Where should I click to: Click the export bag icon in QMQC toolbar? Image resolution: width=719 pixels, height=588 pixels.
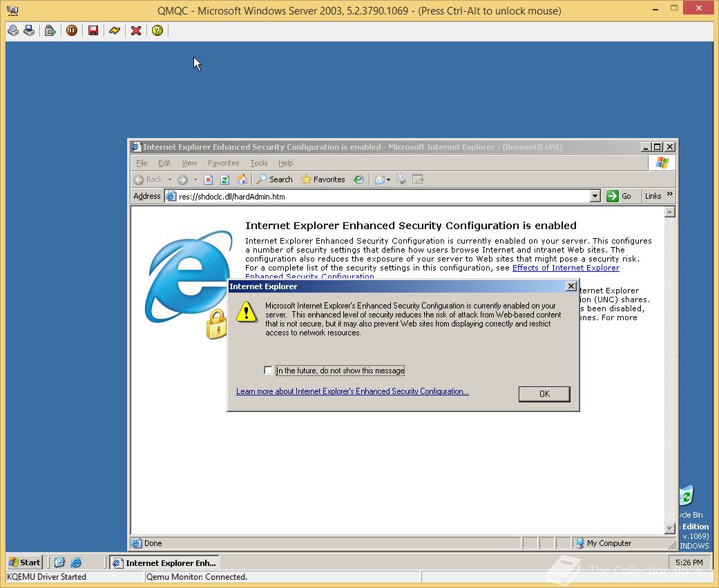50,30
